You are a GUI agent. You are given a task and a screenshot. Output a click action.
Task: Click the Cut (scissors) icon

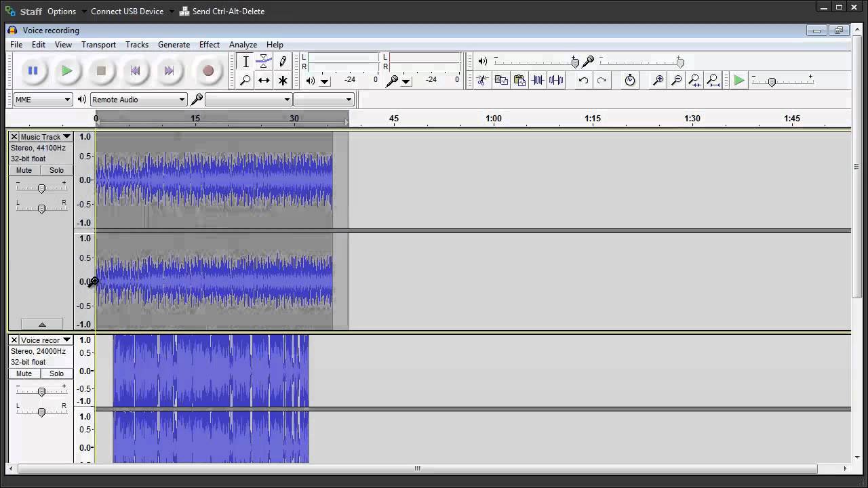[482, 80]
